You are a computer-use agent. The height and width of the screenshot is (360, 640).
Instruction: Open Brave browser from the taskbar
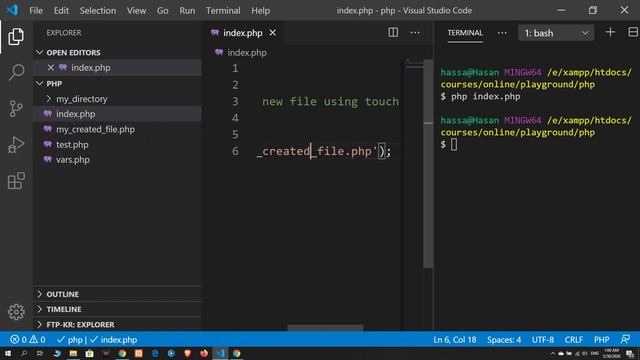coord(188,353)
